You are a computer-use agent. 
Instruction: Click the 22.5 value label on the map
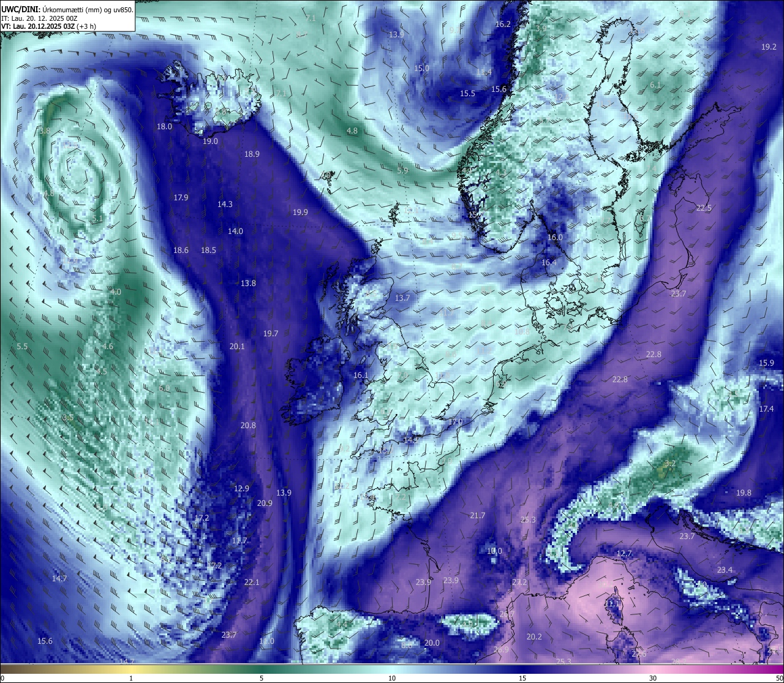click(704, 208)
